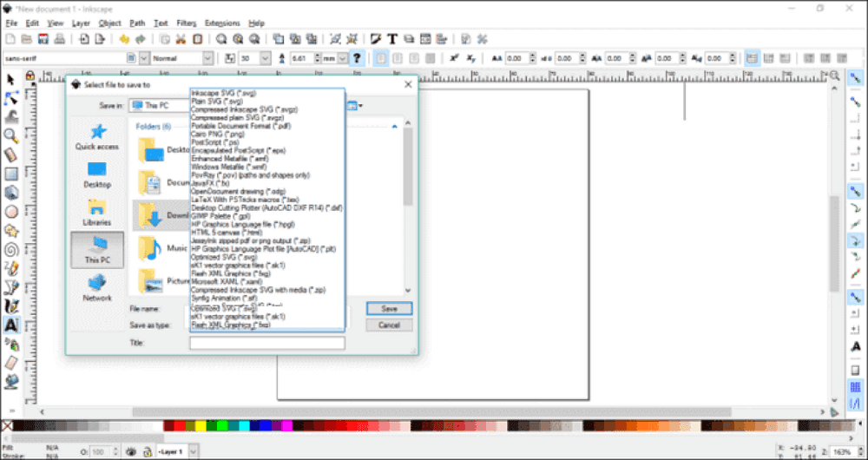
Task: Choose the 3D Box tool
Action: (10, 193)
